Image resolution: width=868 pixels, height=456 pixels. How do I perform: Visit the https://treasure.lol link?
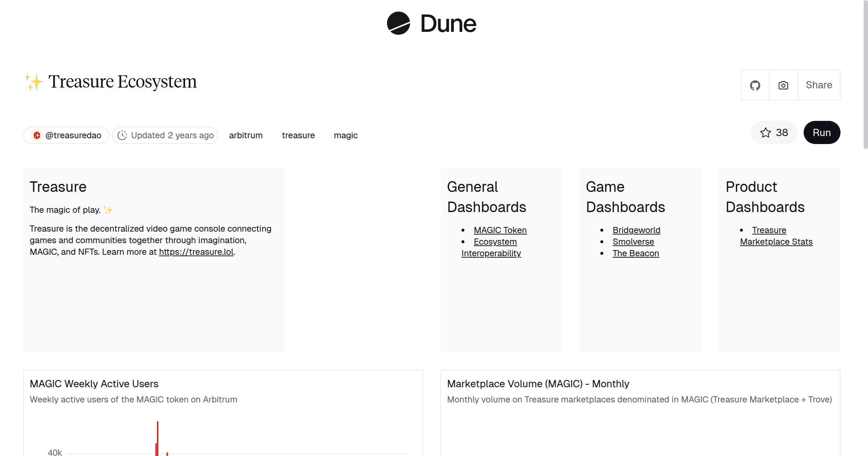tap(196, 252)
